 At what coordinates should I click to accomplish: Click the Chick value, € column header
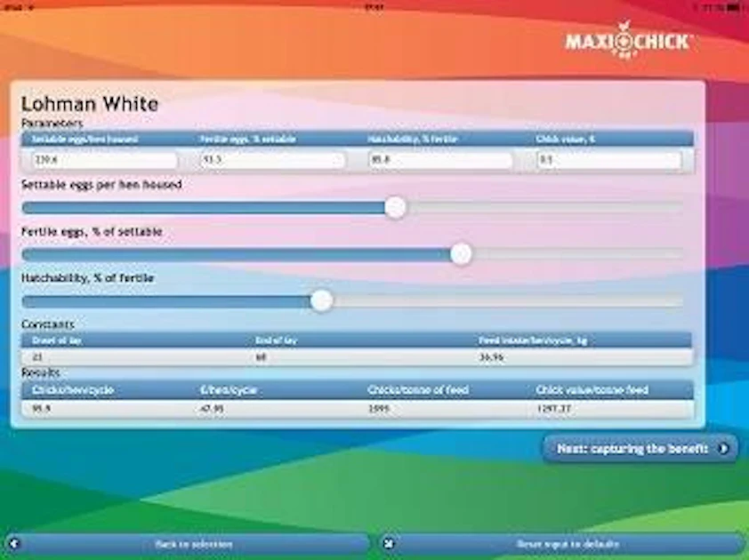tap(565, 139)
